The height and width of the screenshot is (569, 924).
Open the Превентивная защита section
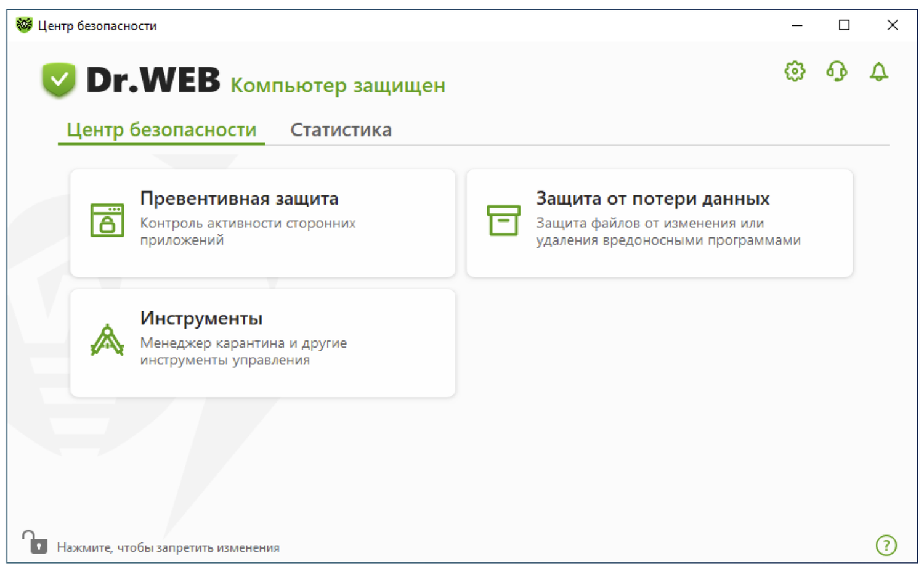coord(263,223)
